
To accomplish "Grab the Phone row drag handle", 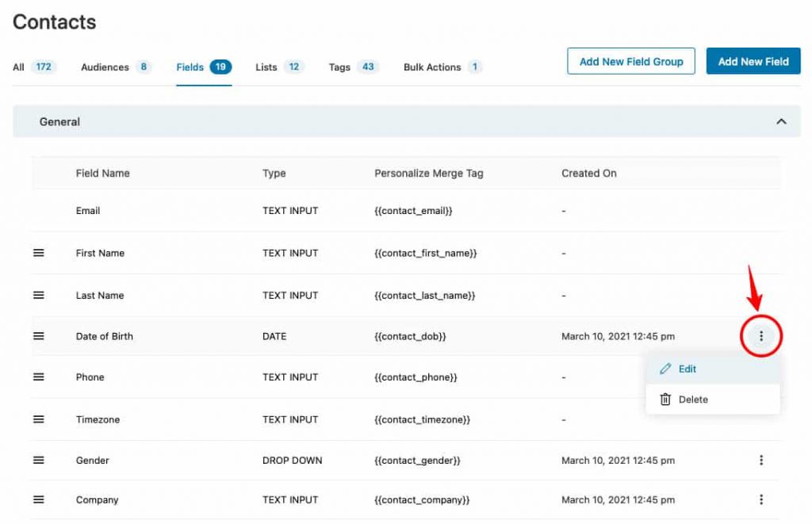I will [x=39, y=377].
